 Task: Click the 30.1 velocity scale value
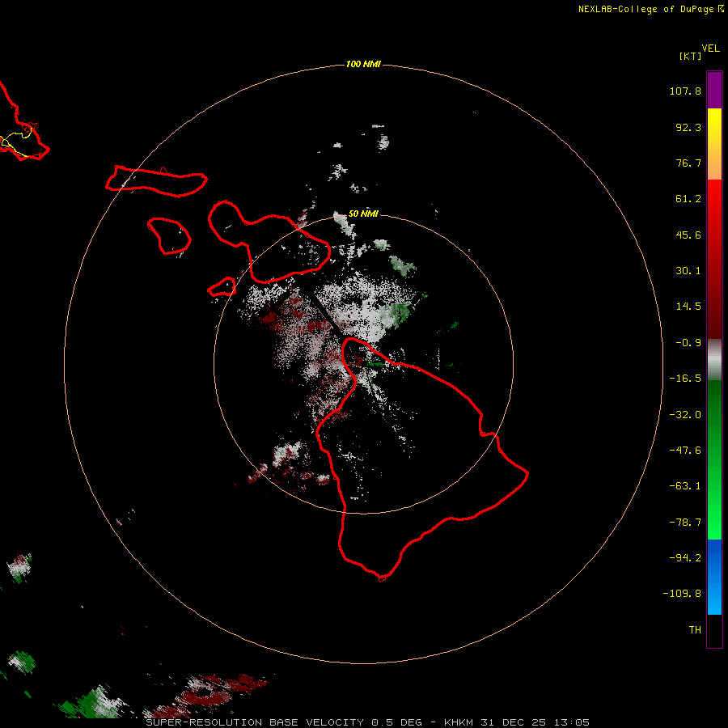(688, 271)
